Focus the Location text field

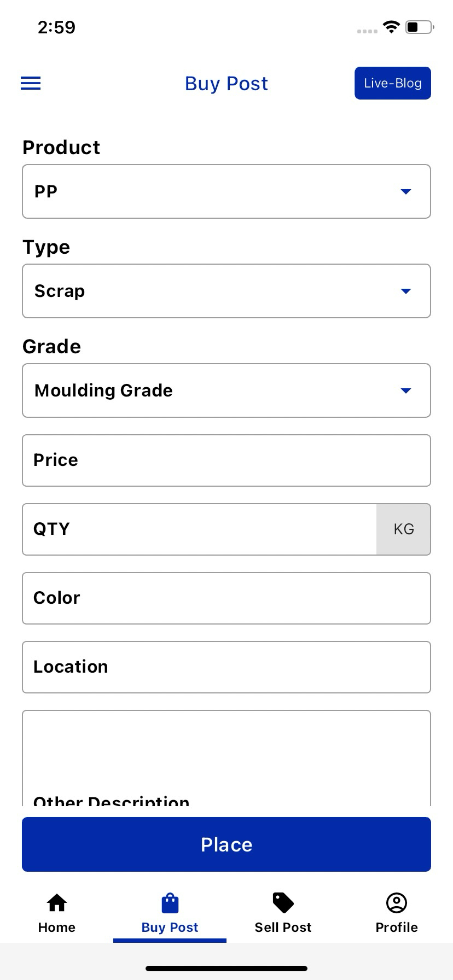[x=226, y=667]
